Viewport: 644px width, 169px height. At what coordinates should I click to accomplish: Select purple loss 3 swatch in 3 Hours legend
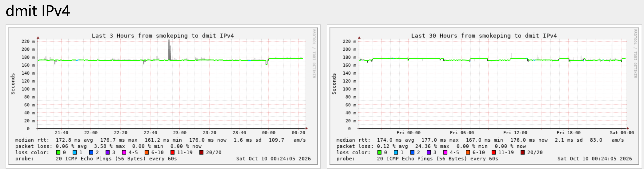pos(108,152)
